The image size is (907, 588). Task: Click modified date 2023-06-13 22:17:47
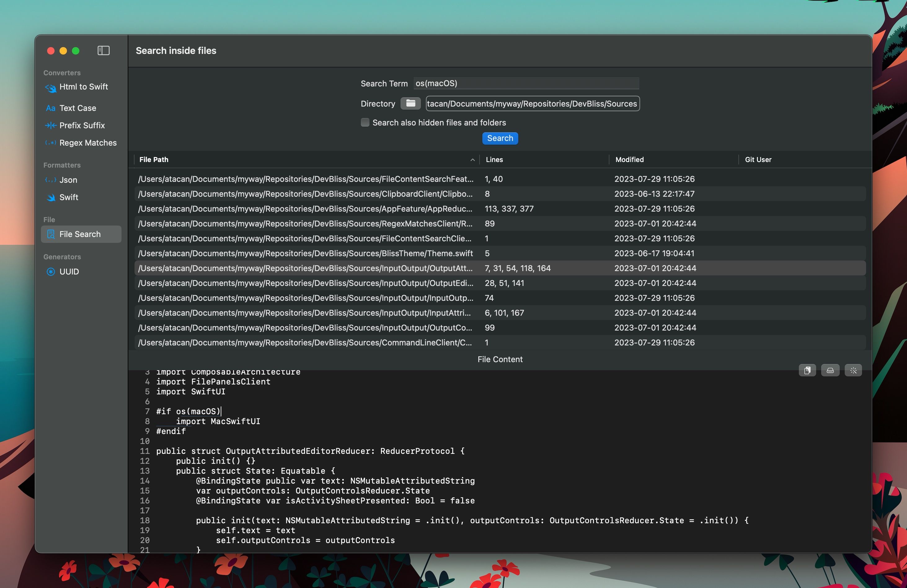654,194
